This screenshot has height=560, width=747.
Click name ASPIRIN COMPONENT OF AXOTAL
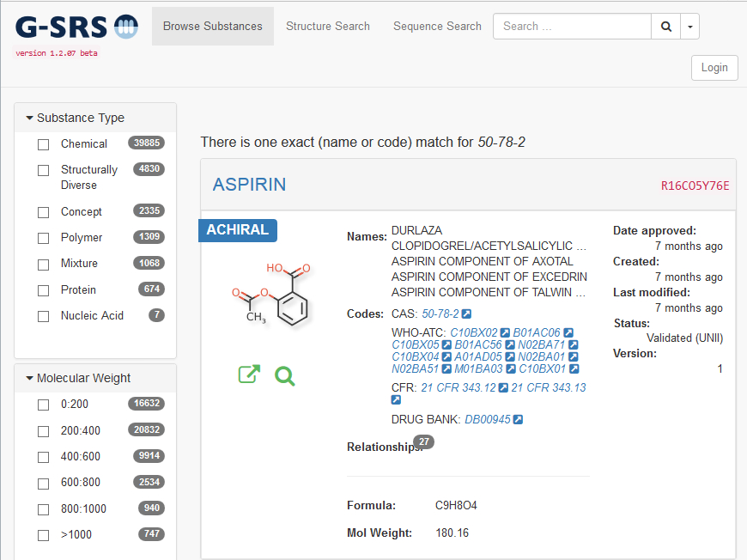(483, 261)
